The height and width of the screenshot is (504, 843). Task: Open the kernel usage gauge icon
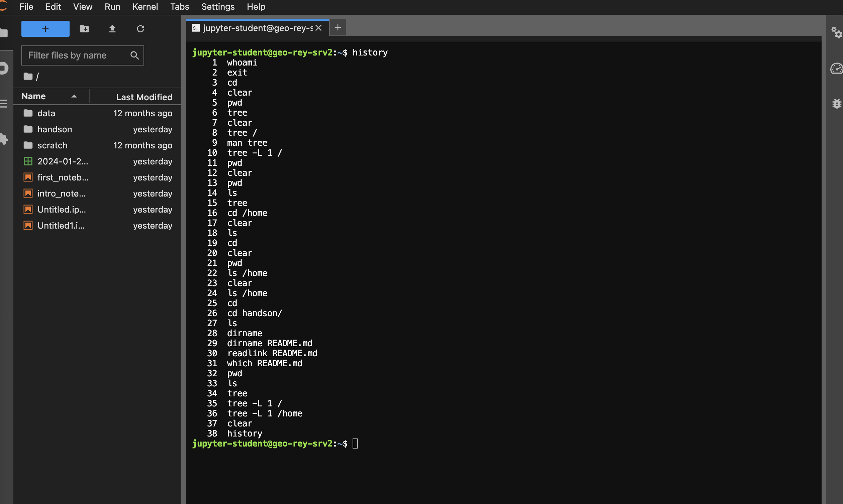click(836, 69)
